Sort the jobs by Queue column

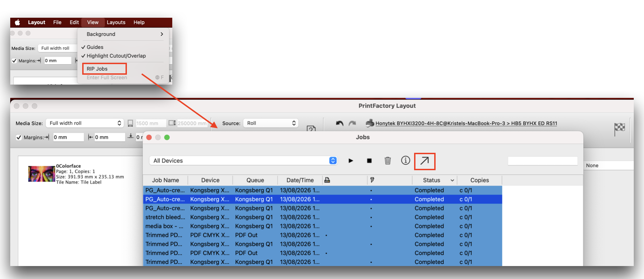[x=255, y=180]
